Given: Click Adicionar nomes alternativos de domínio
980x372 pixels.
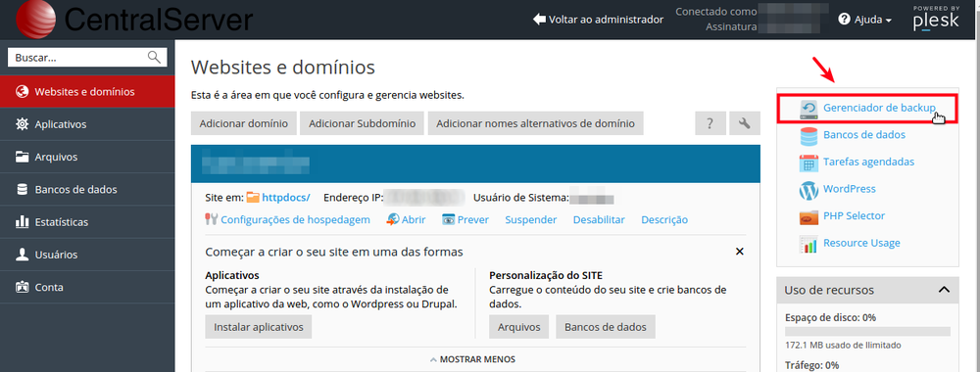Looking at the screenshot, I should click(536, 123).
